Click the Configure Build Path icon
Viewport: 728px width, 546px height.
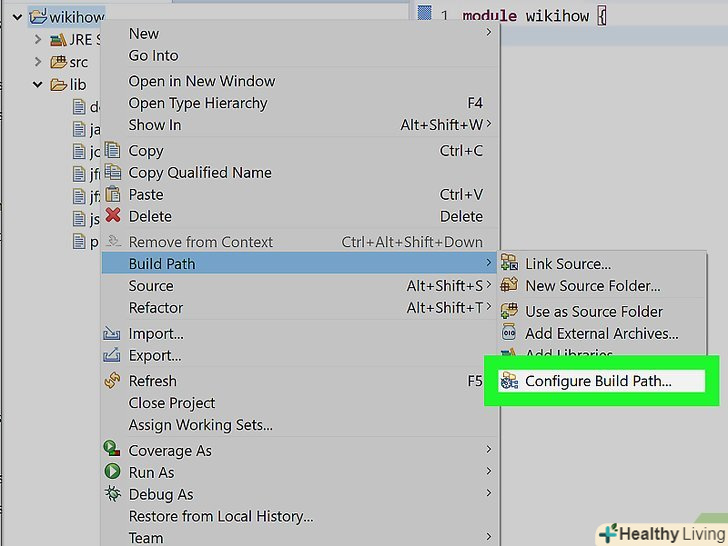coord(509,381)
